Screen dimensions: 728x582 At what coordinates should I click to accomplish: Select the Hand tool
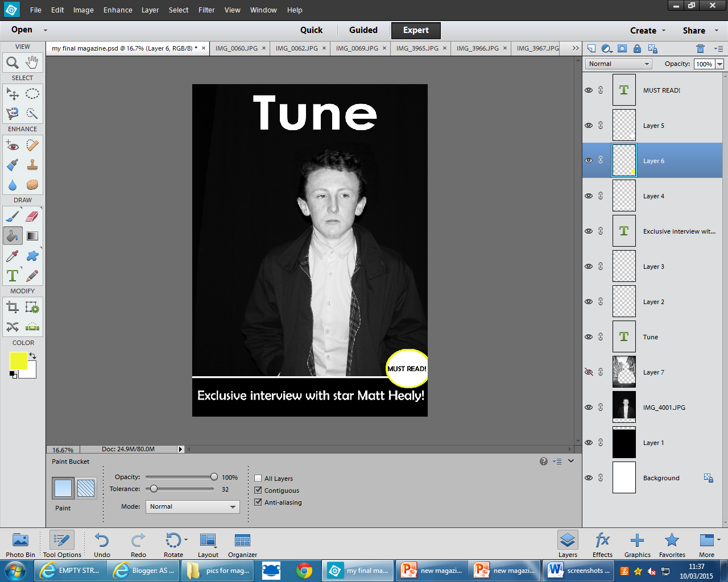tap(32, 62)
